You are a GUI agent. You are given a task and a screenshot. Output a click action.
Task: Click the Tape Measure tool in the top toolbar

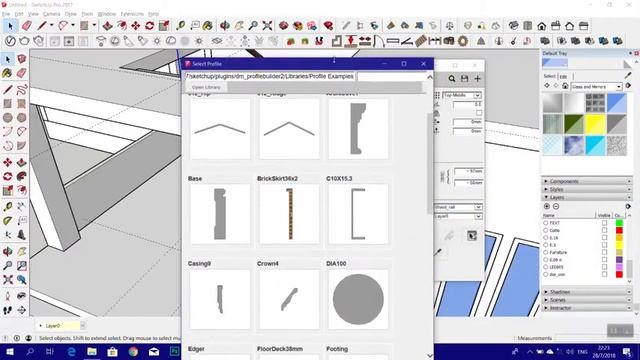(180, 26)
